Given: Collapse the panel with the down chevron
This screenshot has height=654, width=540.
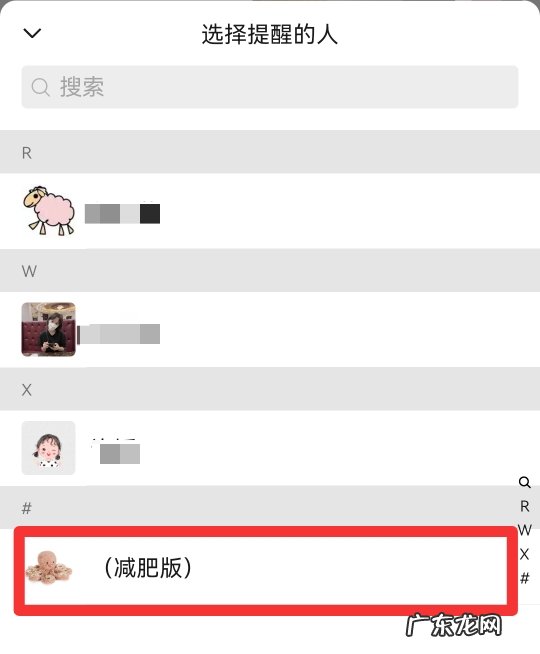Looking at the screenshot, I should 32,33.
